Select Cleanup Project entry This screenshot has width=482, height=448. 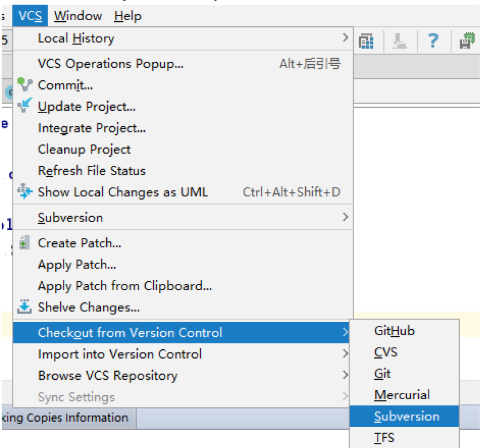point(183,149)
